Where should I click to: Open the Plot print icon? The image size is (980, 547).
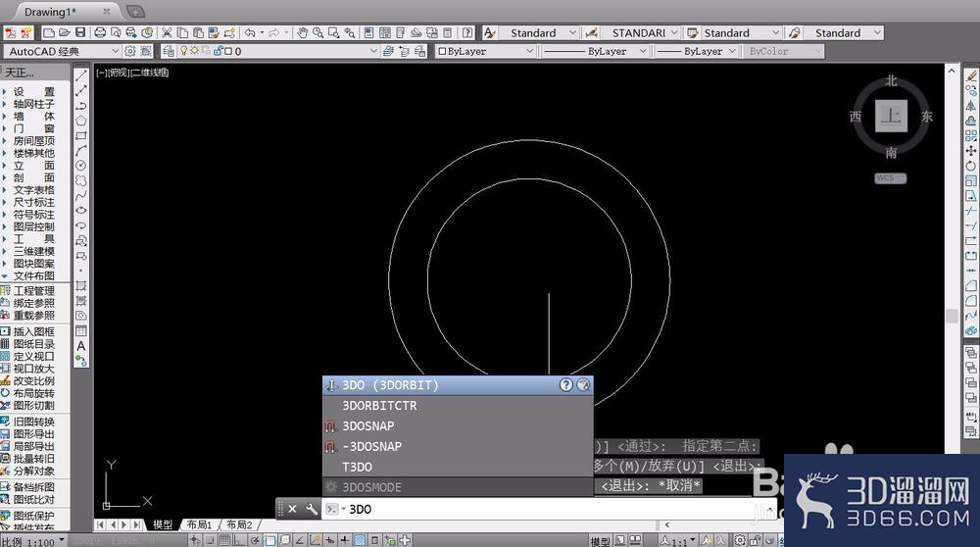(x=100, y=32)
